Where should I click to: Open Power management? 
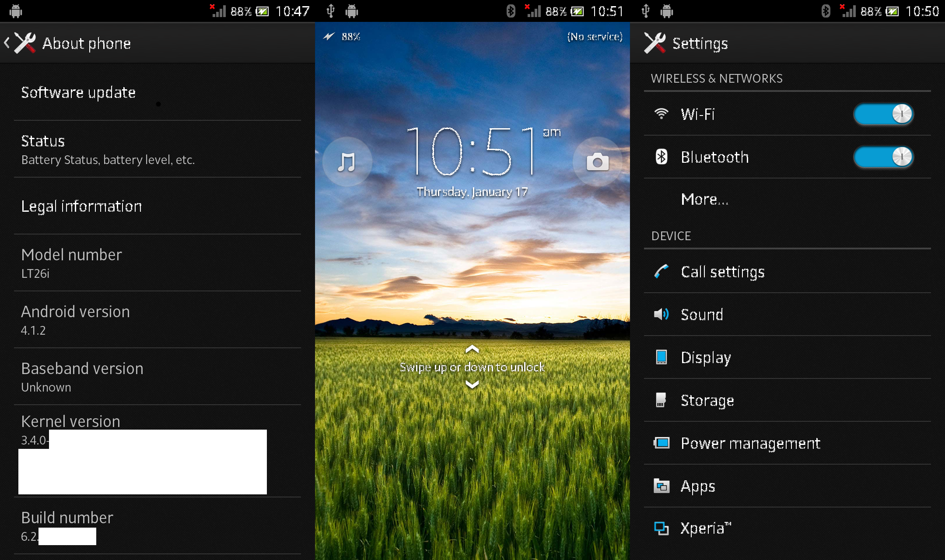787,443
